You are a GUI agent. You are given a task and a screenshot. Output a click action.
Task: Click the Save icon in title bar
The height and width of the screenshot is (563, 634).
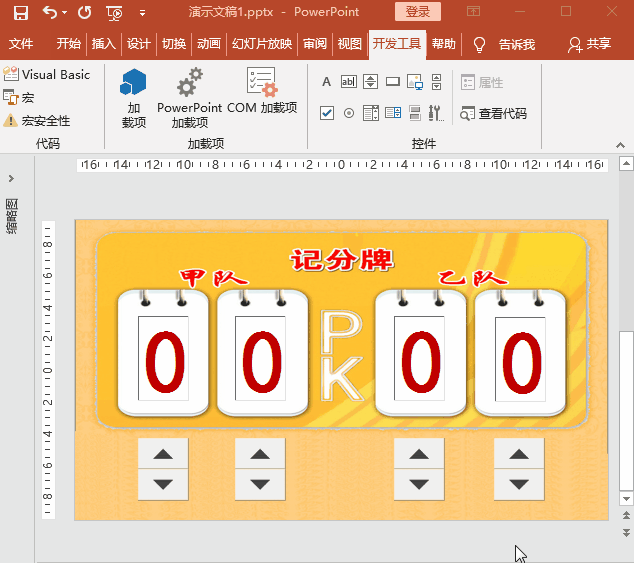[x=21, y=13]
